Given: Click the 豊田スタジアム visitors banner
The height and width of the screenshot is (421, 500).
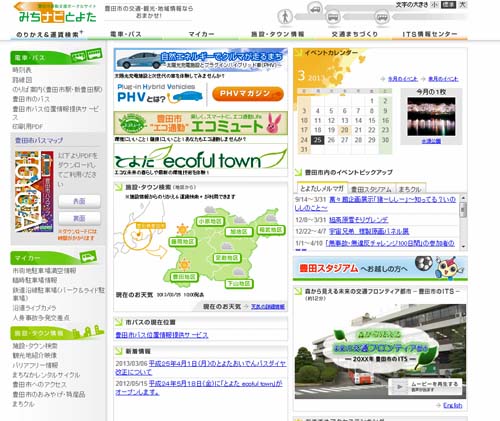Looking at the screenshot, I should pyautogui.click(x=380, y=268).
